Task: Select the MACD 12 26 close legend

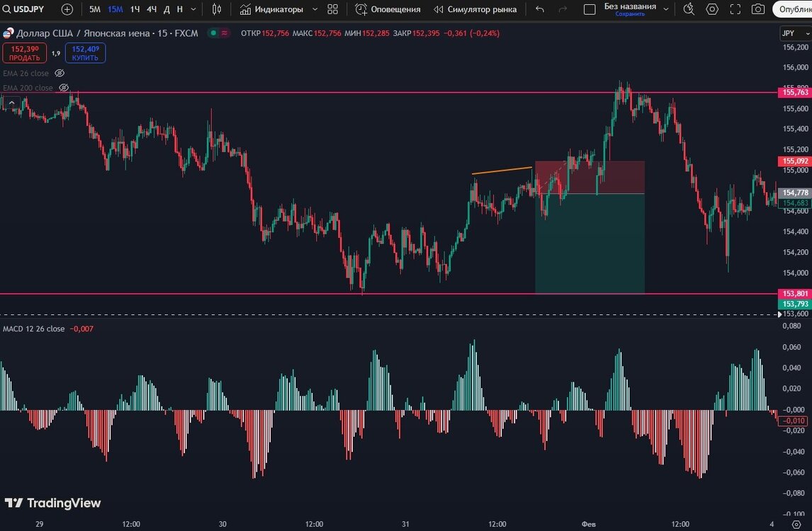Action: [34, 329]
